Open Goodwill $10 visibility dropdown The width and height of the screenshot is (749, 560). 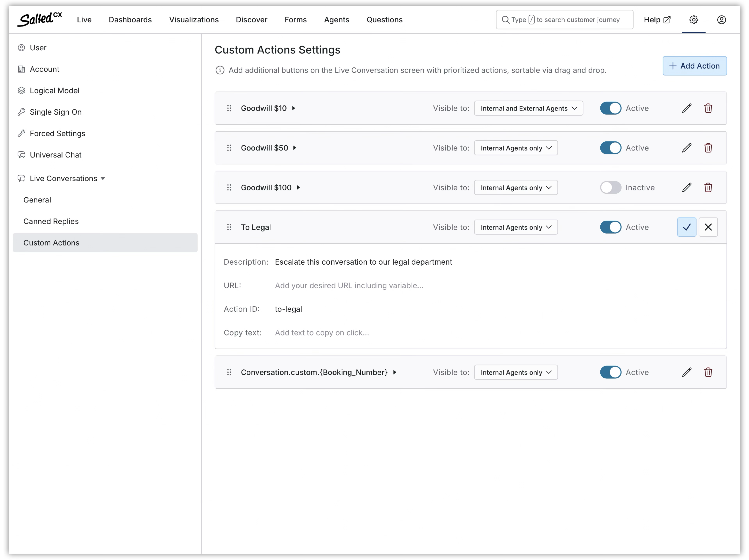click(528, 108)
